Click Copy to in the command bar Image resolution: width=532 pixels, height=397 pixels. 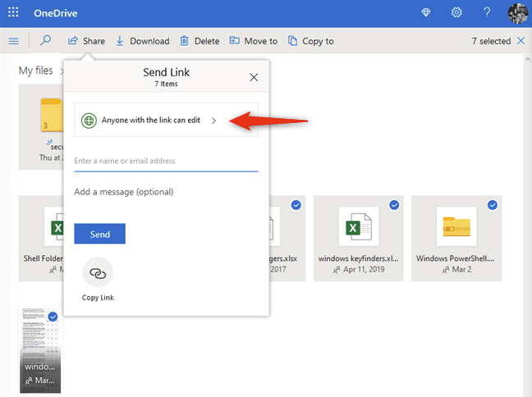point(311,41)
